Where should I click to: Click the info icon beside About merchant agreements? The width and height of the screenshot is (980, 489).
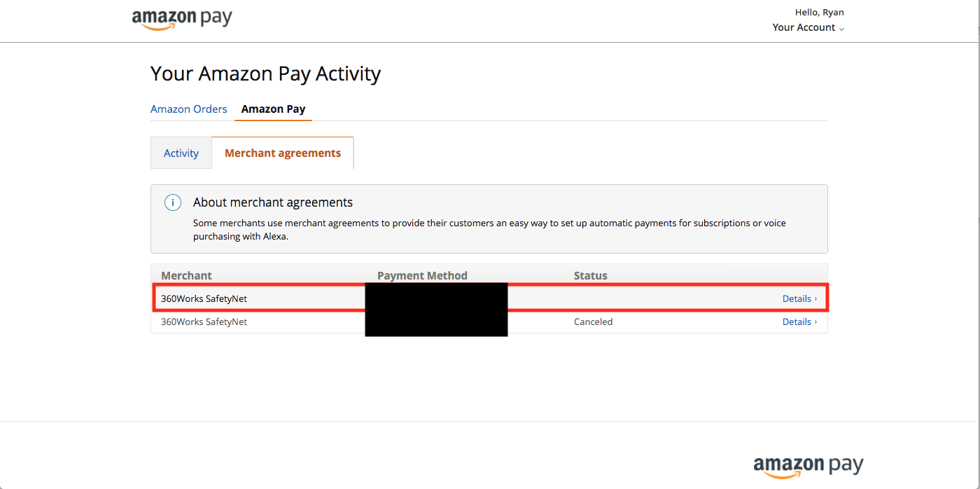[173, 203]
